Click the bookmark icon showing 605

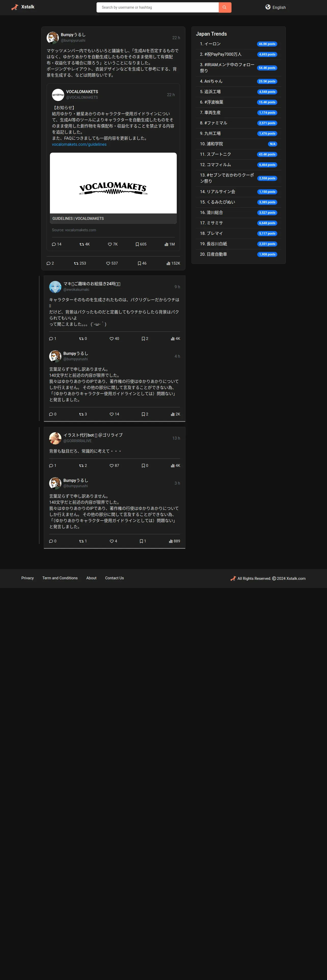pos(137,244)
